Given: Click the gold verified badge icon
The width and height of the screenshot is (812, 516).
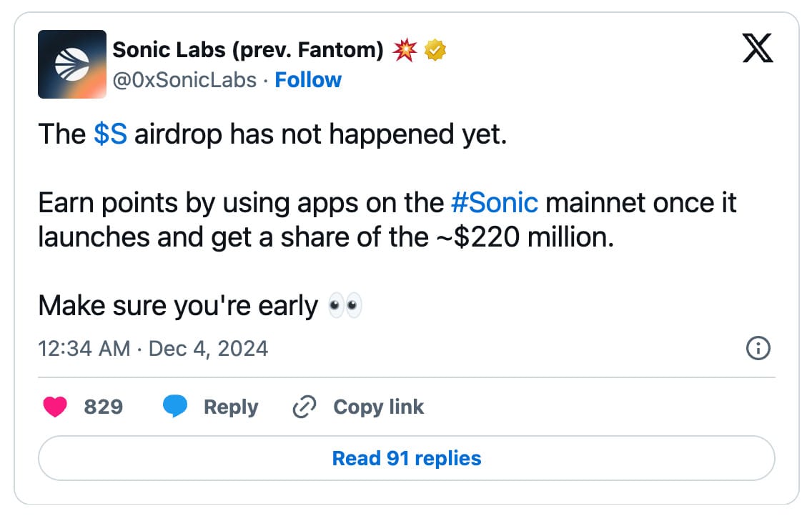Looking at the screenshot, I should (436, 50).
